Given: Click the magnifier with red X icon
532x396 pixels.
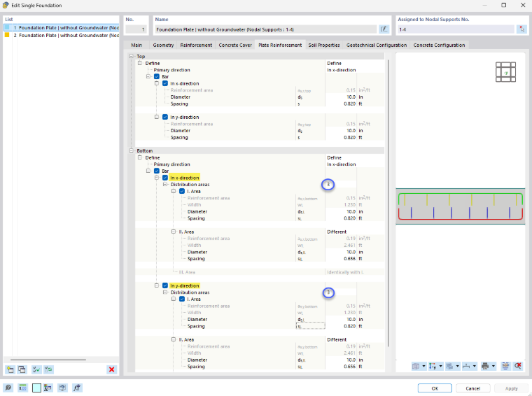Looking at the screenshot, I should 518,366.
